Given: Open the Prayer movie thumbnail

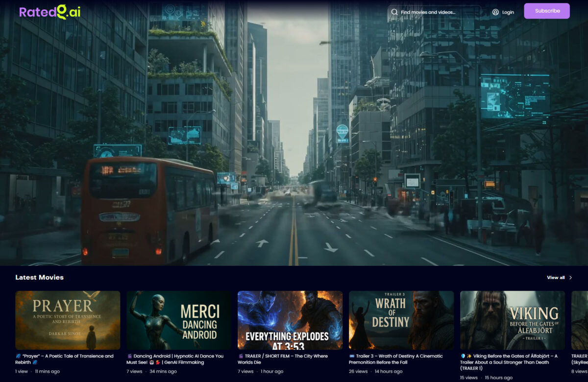Looking at the screenshot, I should coord(68,320).
